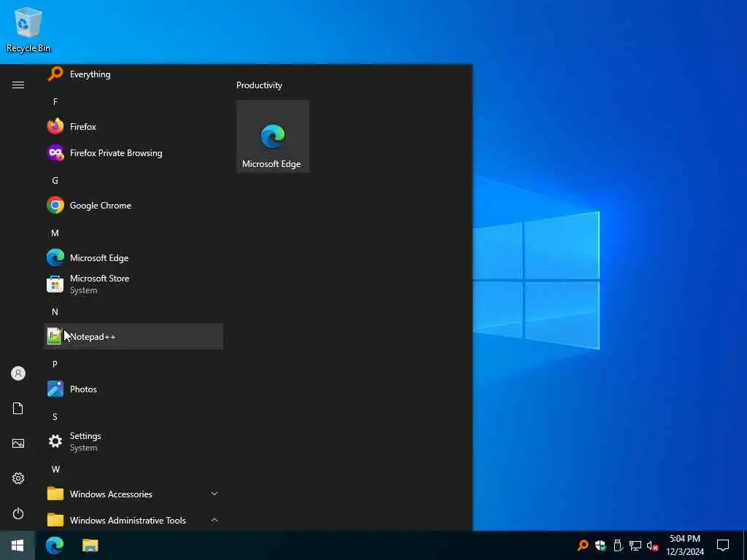Open Pictures from the Start sidebar
747x560 pixels.
tap(18, 443)
